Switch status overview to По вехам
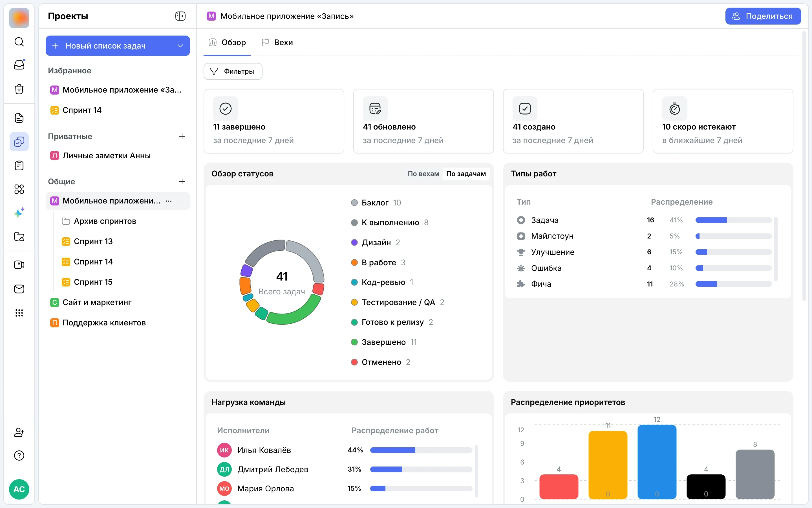The height and width of the screenshot is (508, 812). (423, 174)
